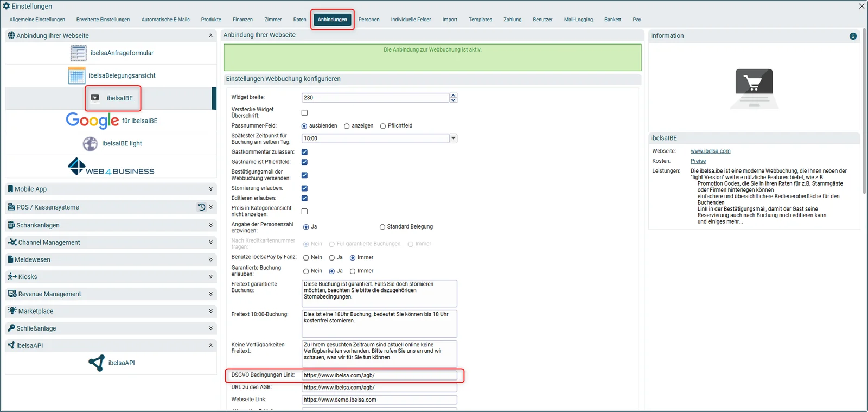Go to the Templates tab
This screenshot has height=412, width=868.
click(480, 20)
